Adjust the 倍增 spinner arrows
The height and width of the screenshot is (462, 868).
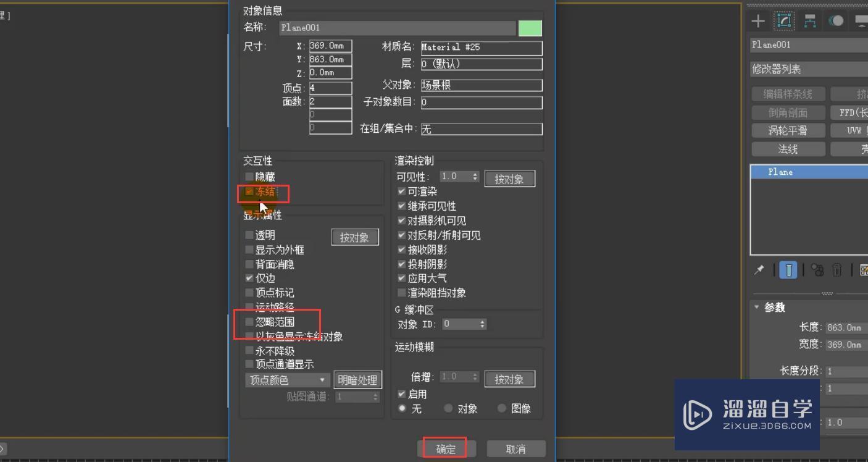point(475,377)
